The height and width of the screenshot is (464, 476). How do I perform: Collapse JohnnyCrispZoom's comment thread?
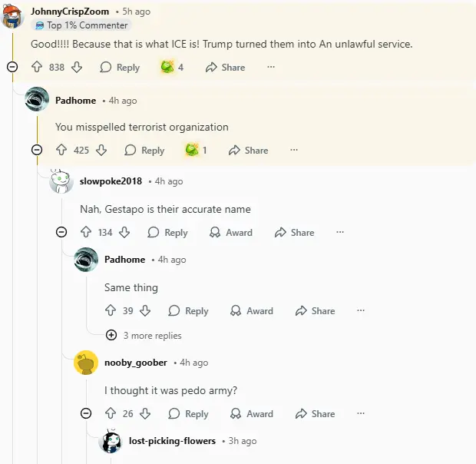click(x=12, y=68)
